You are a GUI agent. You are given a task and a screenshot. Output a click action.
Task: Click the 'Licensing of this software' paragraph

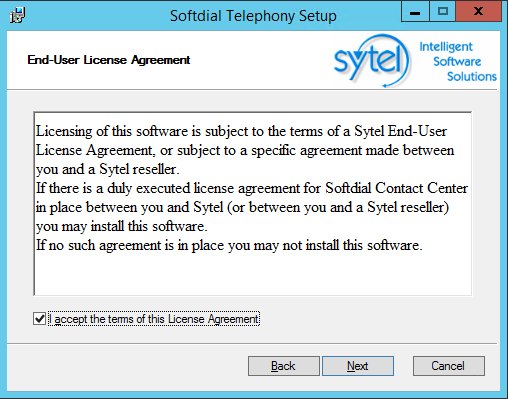click(x=245, y=150)
